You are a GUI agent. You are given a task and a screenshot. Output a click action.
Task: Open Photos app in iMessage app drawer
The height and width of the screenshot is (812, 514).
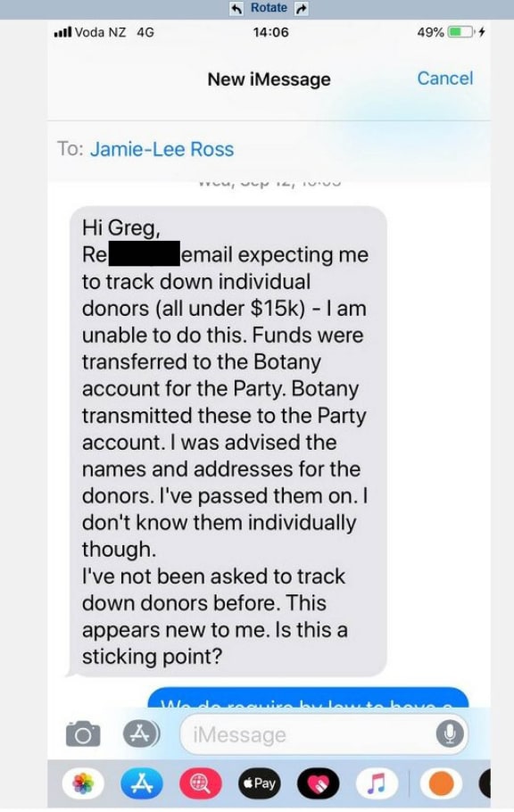(83, 783)
